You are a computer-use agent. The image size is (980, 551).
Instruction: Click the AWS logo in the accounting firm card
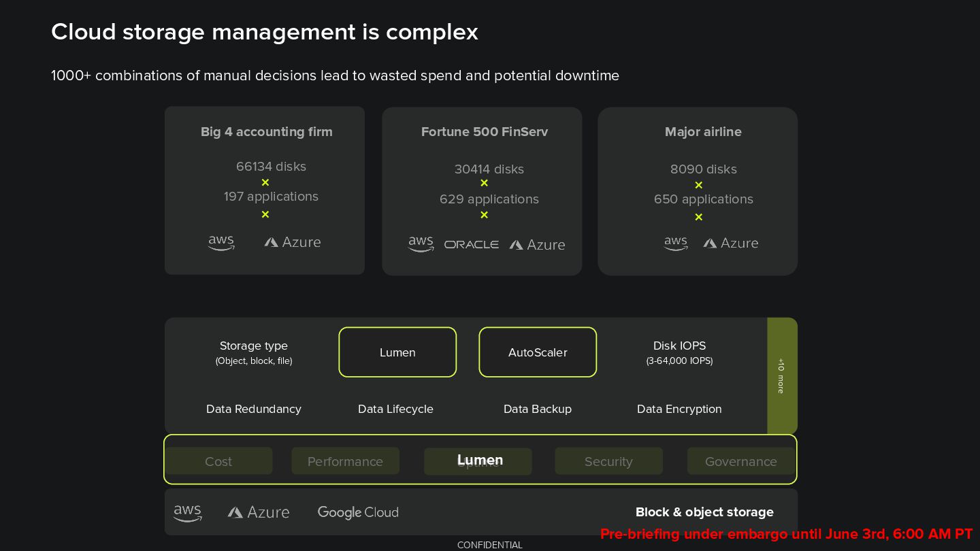coord(221,242)
